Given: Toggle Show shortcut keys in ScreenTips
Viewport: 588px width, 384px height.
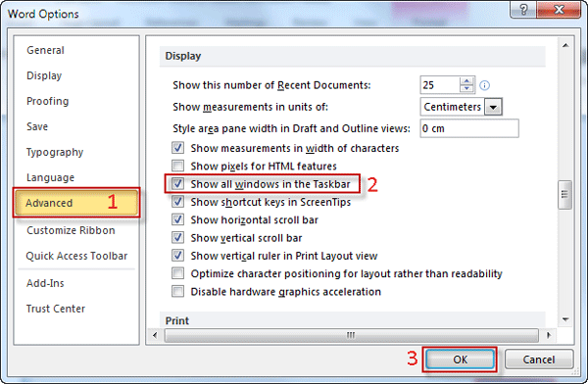Looking at the screenshot, I should point(177,202).
